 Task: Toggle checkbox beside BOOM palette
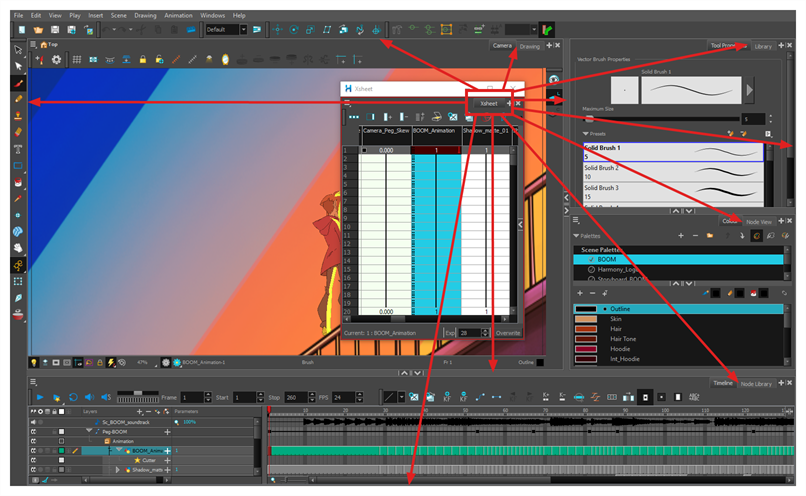coord(591,258)
